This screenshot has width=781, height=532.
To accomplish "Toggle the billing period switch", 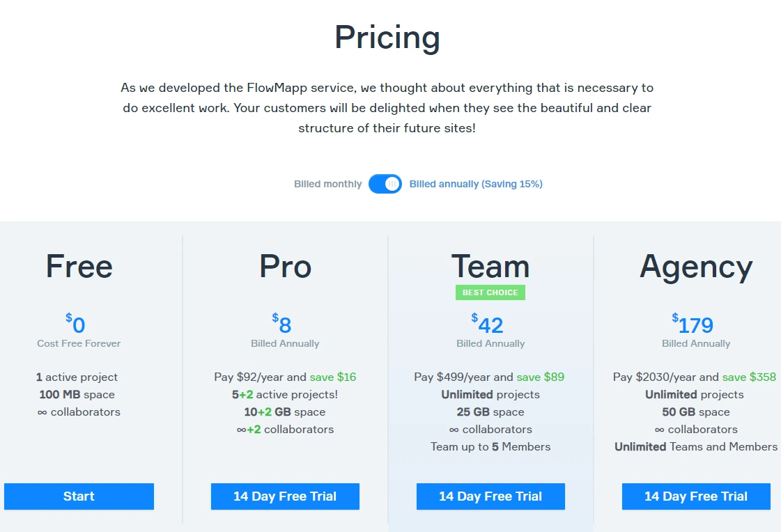I will [x=385, y=184].
